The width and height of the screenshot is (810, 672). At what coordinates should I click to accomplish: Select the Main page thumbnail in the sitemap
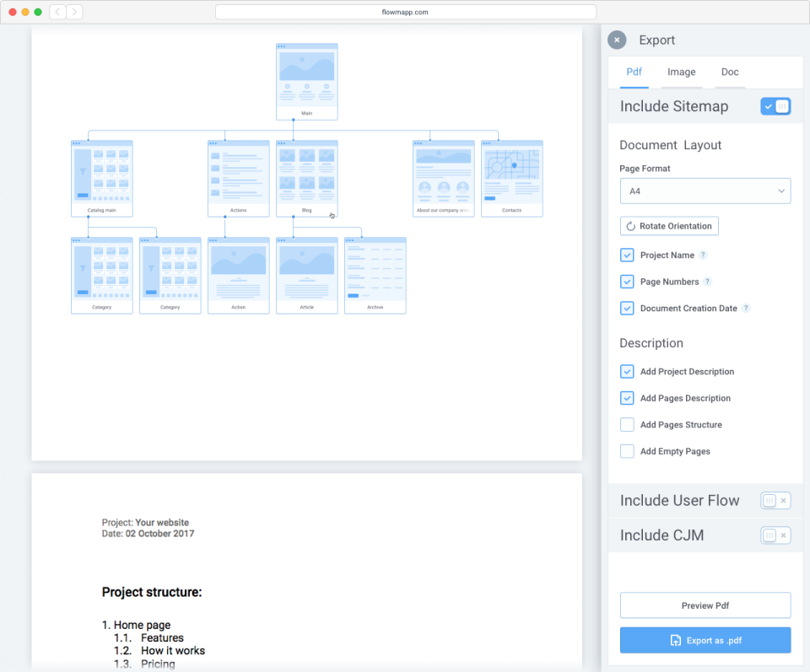(x=306, y=80)
